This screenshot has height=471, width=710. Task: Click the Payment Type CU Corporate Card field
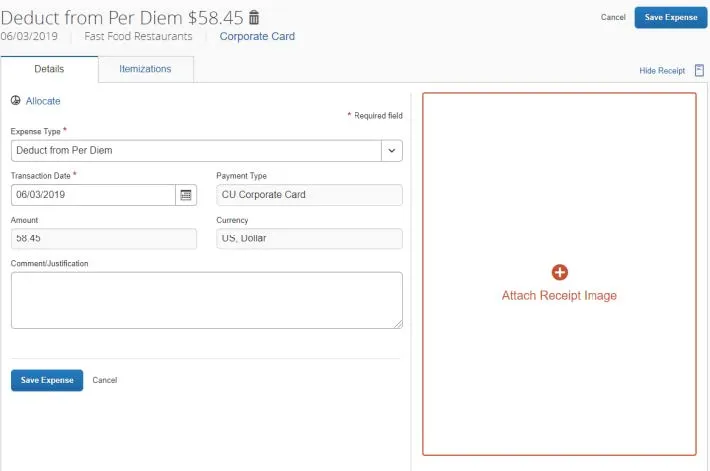point(309,195)
